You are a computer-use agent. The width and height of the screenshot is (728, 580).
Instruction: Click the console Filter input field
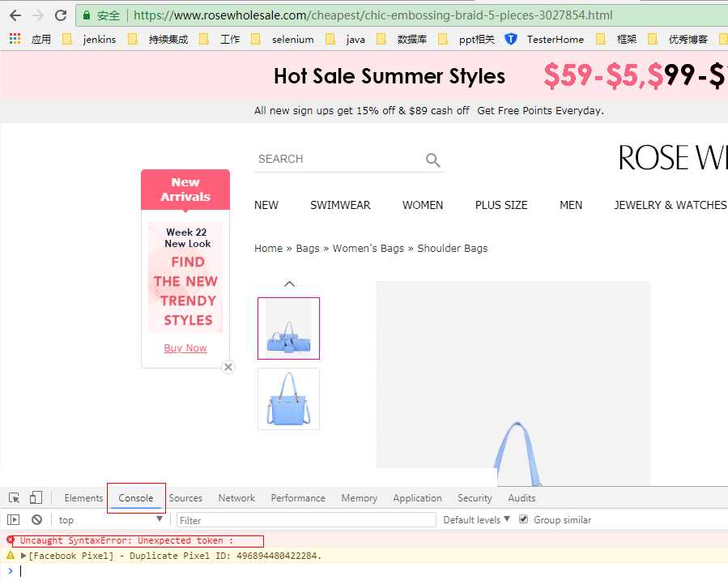pyautogui.click(x=306, y=519)
